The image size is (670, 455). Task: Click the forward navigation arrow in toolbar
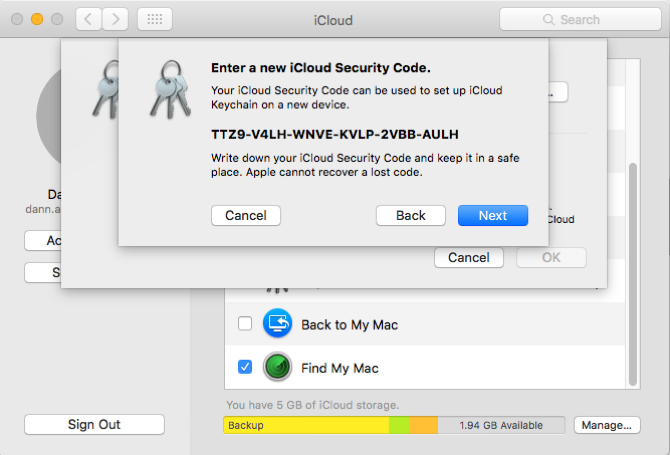(115, 19)
